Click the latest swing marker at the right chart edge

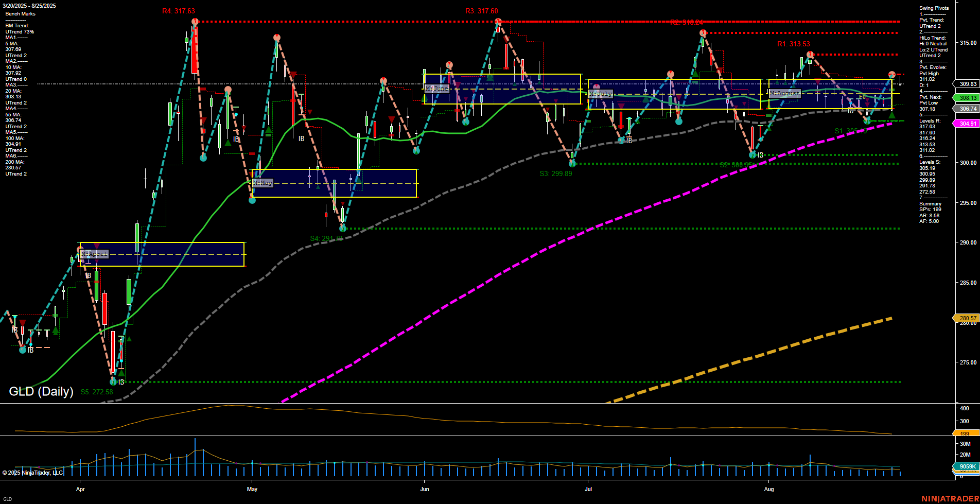890,75
